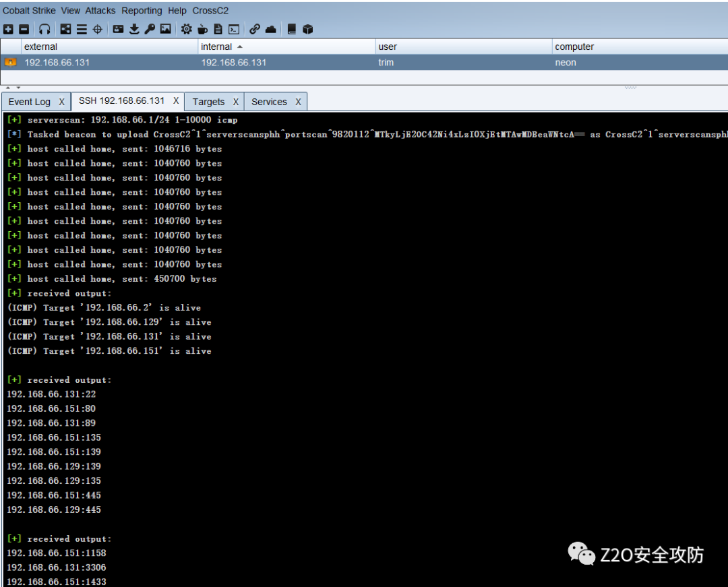This screenshot has height=587, width=728.
Task: Switch to session table view icon
Action: click(x=82, y=29)
